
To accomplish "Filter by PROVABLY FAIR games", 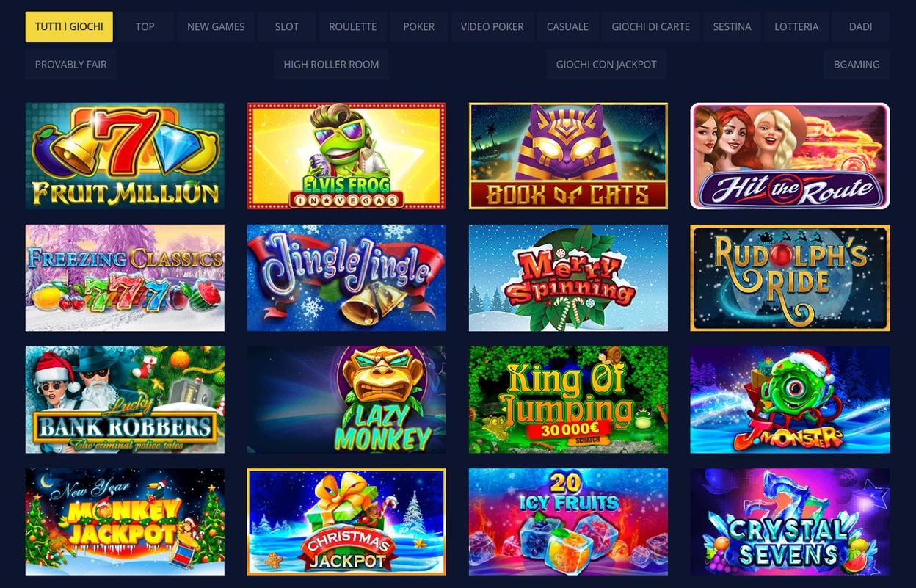I will pyautogui.click(x=71, y=64).
